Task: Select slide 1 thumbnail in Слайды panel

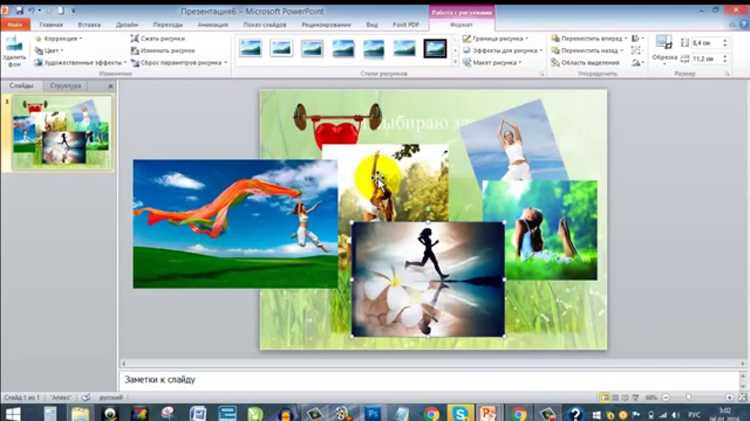Action: (x=62, y=132)
